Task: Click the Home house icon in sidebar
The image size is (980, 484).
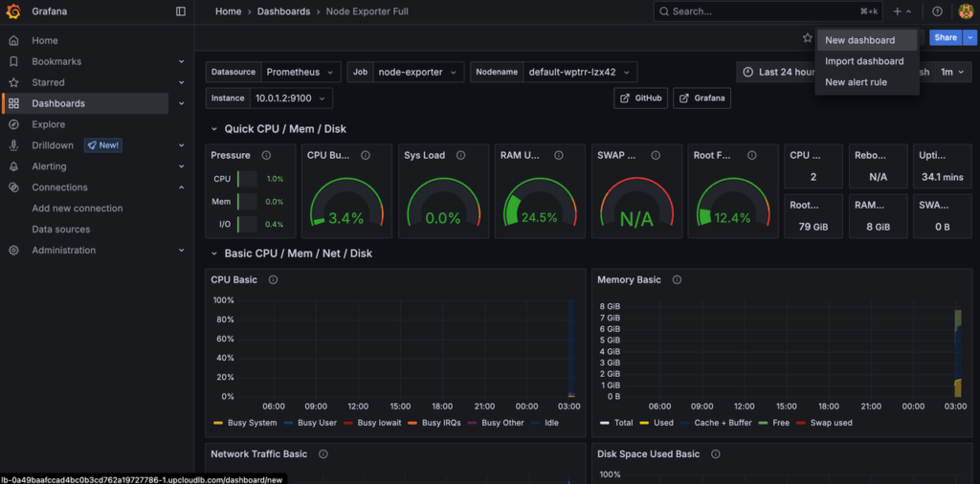Action: click(13, 40)
